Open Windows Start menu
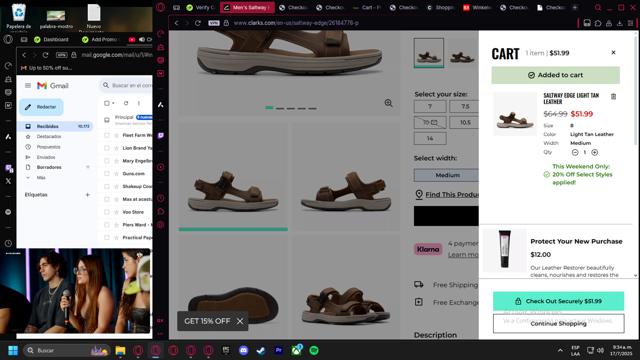The image size is (640, 360). [13, 350]
